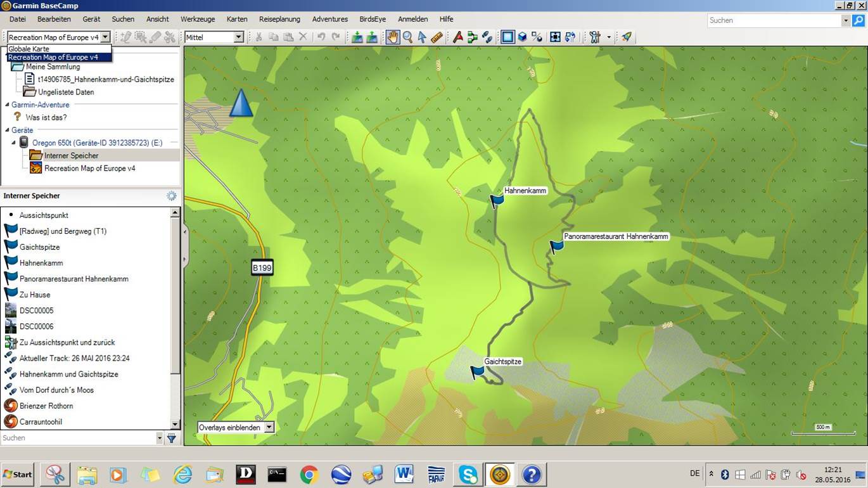Start the Route creation tool

473,37
